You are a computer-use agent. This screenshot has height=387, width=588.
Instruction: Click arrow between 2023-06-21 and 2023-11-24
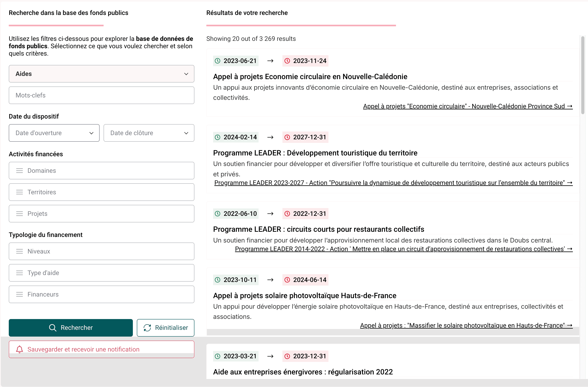pyautogui.click(x=270, y=61)
